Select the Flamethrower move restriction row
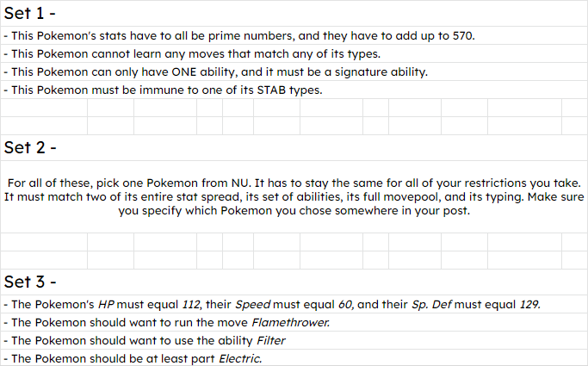The image size is (588, 366). [x=294, y=322]
